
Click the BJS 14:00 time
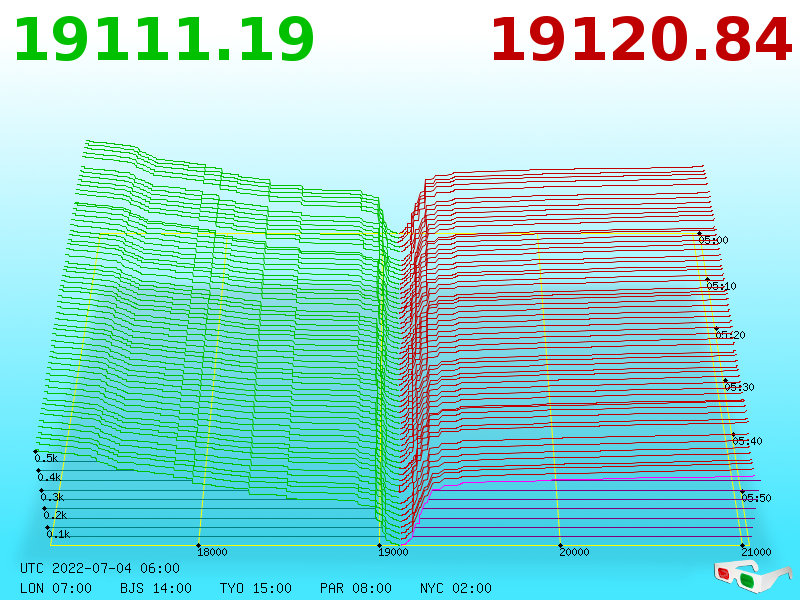pos(156,588)
